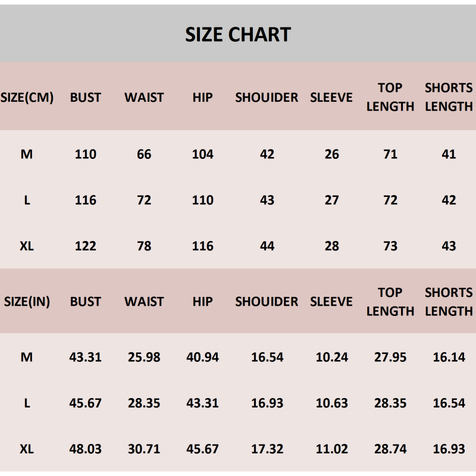Click the top length value 27.95
This screenshot has width=476, height=476.
click(x=390, y=358)
